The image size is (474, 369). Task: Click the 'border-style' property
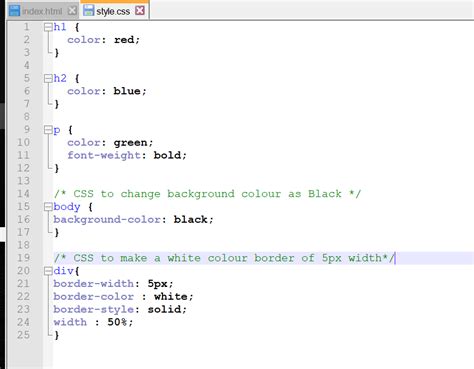pyautogui.click(x=93, y=309)
